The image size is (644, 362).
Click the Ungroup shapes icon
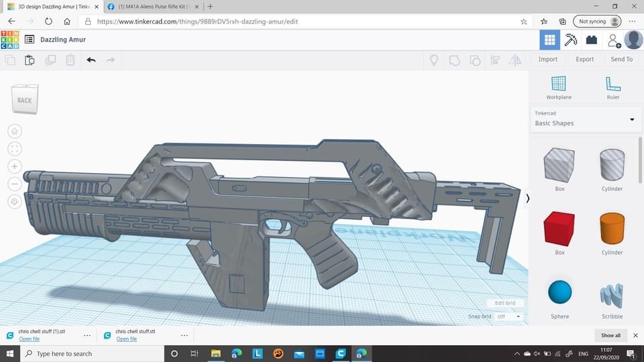[x=475, y=60]
